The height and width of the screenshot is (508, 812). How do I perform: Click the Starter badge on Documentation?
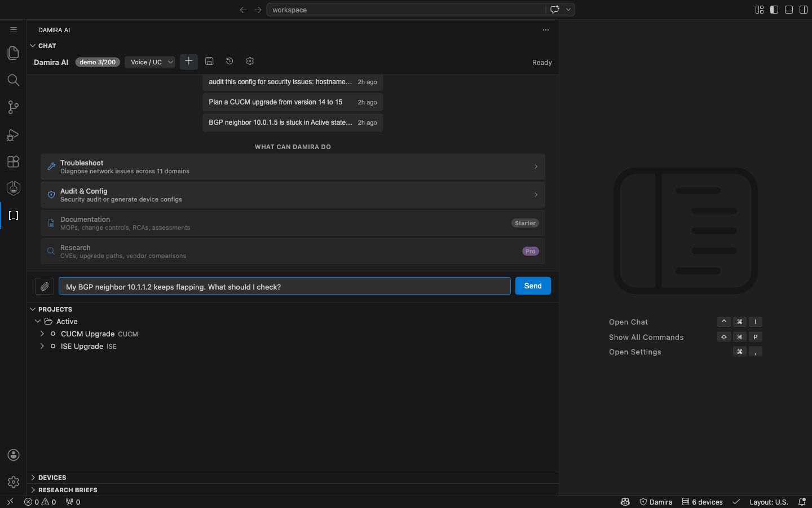pyautogui.click(x=525, y=223)
